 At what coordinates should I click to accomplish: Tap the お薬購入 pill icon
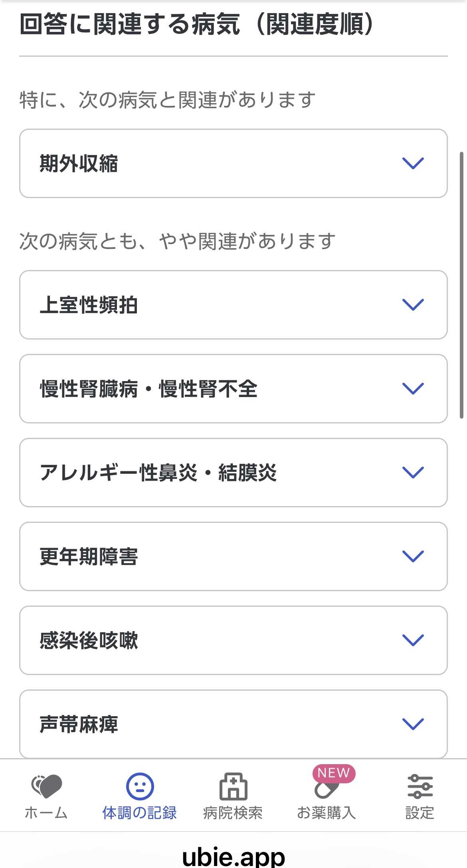click(326, 789)
